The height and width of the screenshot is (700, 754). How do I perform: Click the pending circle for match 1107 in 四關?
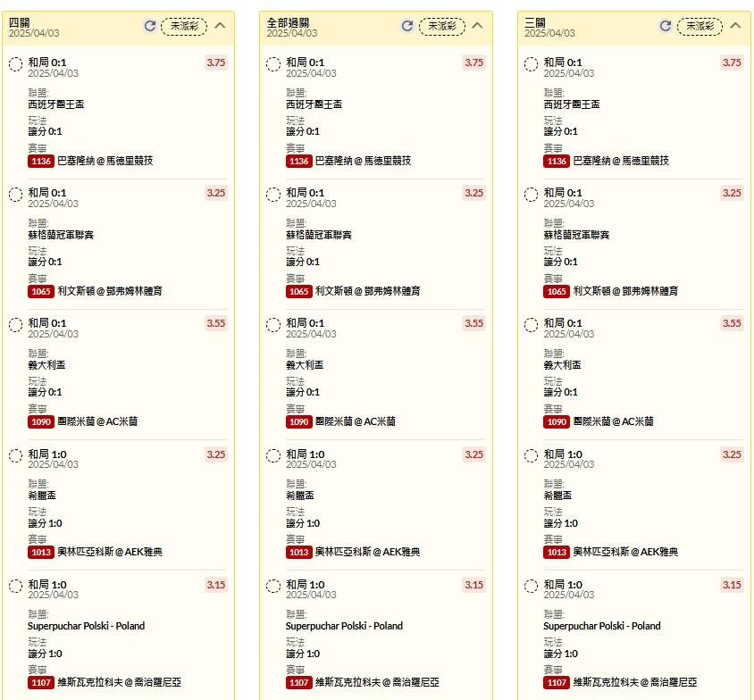15,586
